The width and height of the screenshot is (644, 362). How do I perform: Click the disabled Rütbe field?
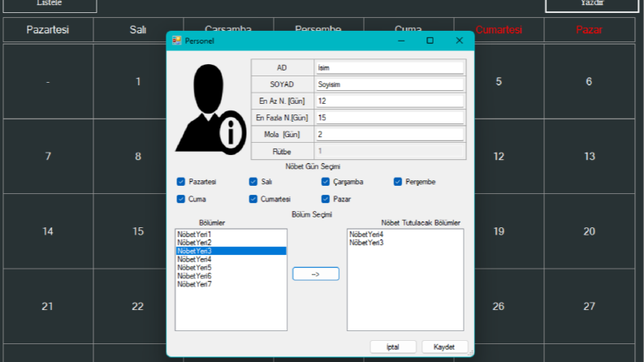coord(390,151)
